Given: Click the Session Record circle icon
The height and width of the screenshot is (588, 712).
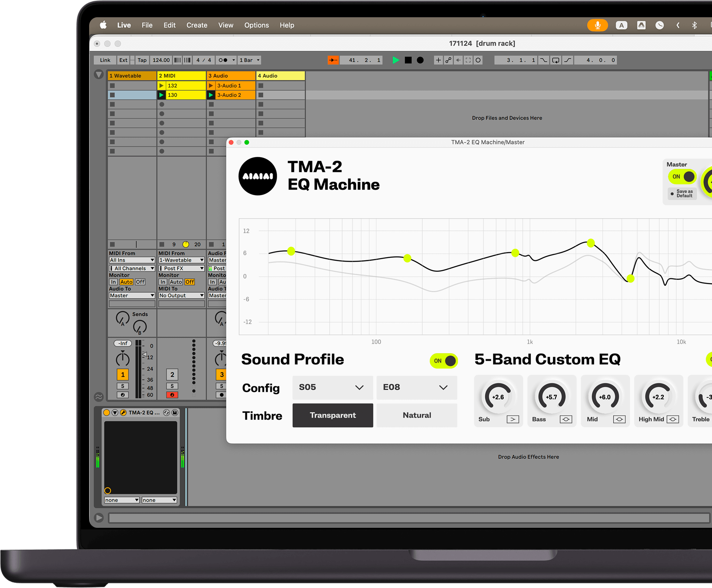Looking at the screenshot, I should (x=478, y=60).
